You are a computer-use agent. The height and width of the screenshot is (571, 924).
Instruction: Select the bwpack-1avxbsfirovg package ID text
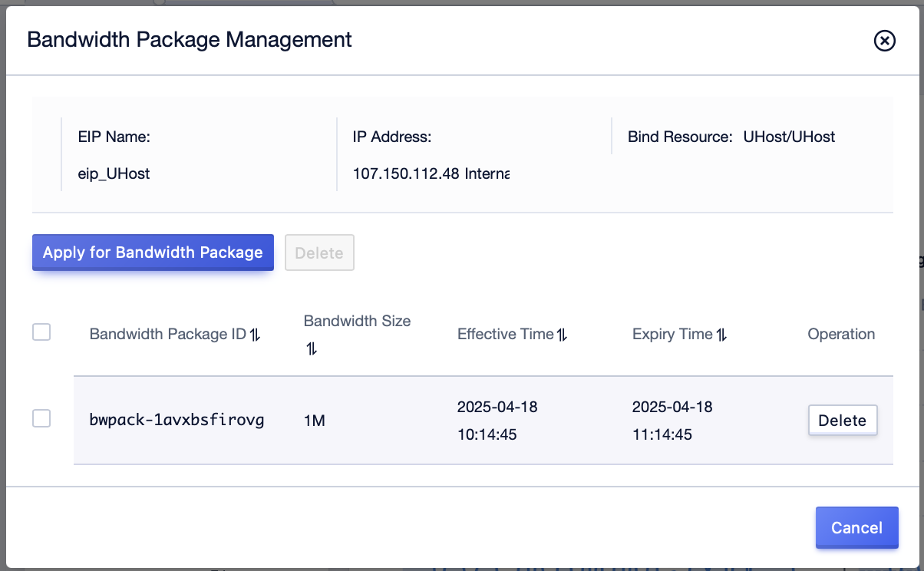[177, 420]
